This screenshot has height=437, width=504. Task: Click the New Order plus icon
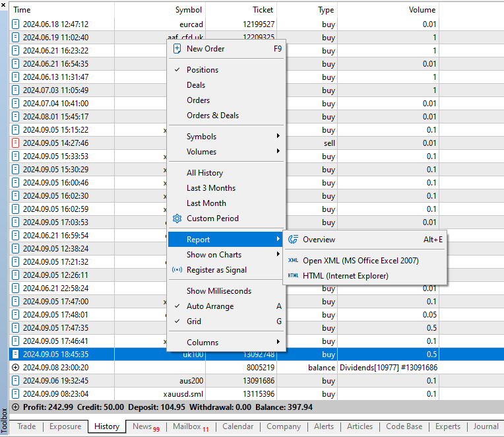pyautogui.click(x=177, y=49)
